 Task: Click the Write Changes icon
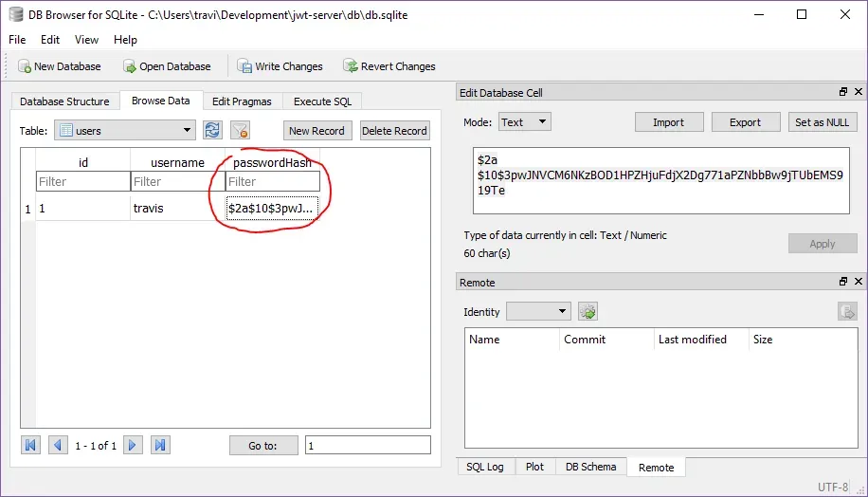click(244, 66)
